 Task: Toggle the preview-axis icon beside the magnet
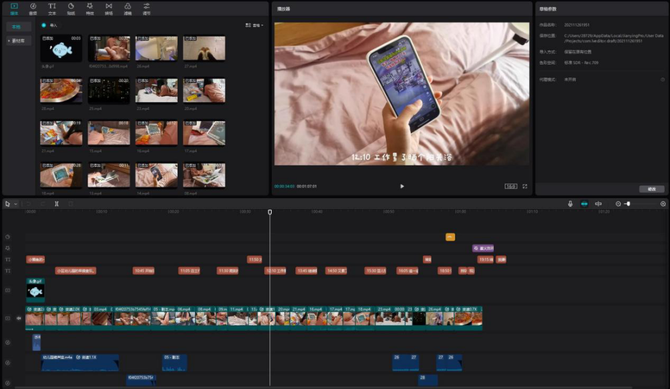click(x=598, y=204)
